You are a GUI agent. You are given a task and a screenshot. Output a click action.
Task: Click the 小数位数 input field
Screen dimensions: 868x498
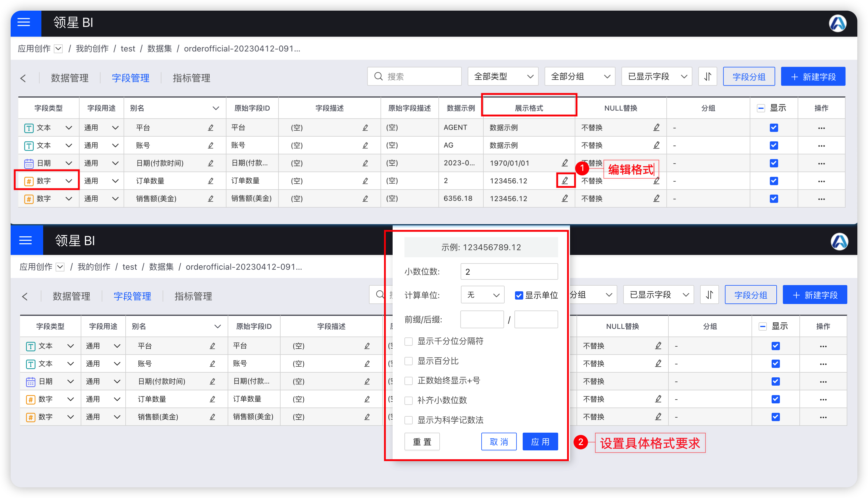click(x=509, y=271)
